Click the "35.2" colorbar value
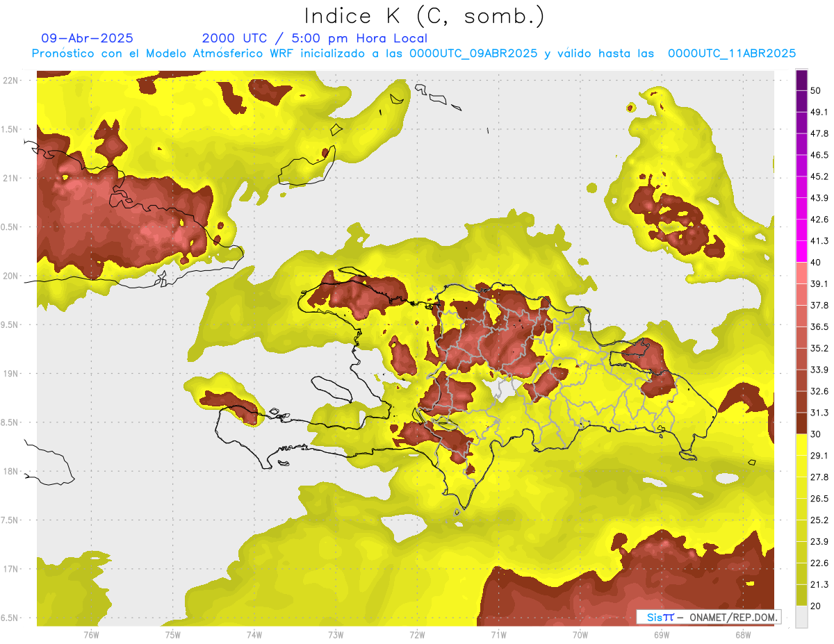 (819, 348)
